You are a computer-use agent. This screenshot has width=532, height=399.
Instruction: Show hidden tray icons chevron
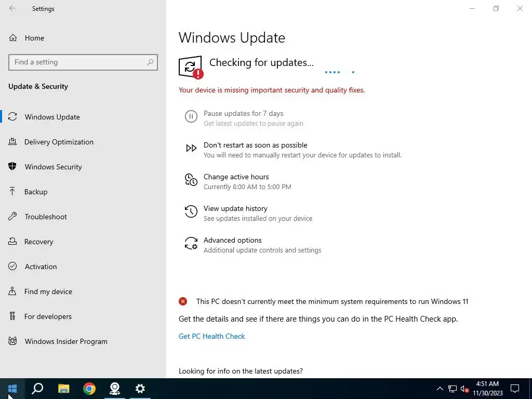click(x=440, y=389)
